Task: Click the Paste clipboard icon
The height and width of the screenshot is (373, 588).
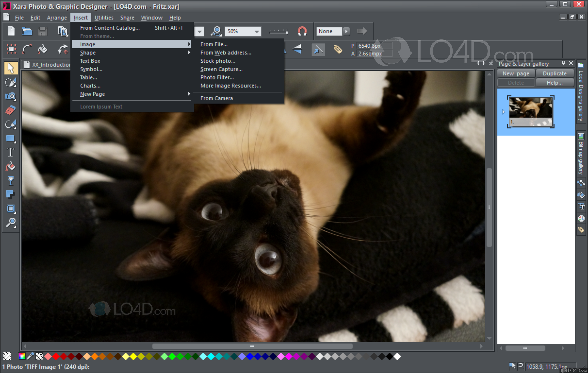Action: click(63, 31)
